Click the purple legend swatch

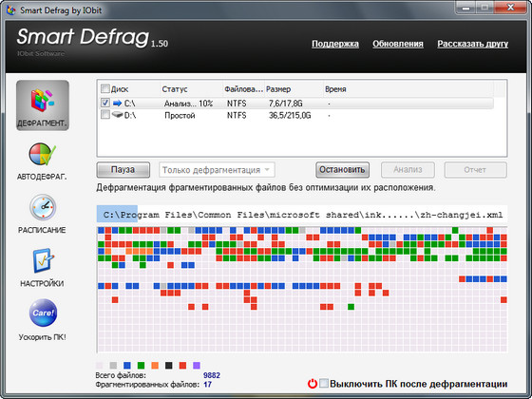197,366
